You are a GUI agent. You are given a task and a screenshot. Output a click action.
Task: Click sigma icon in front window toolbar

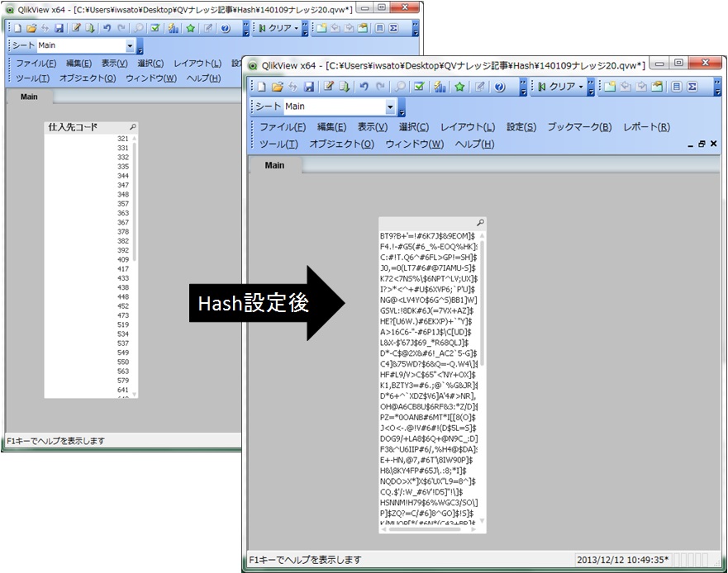pyautogui.click(x=692, y=87)
